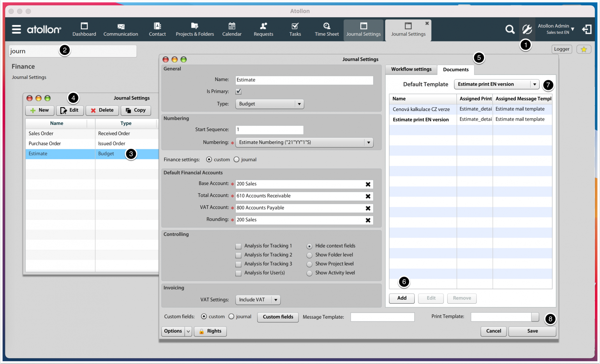
Task: Open the VAT Settings dropdown
Action: click(258, 300)
